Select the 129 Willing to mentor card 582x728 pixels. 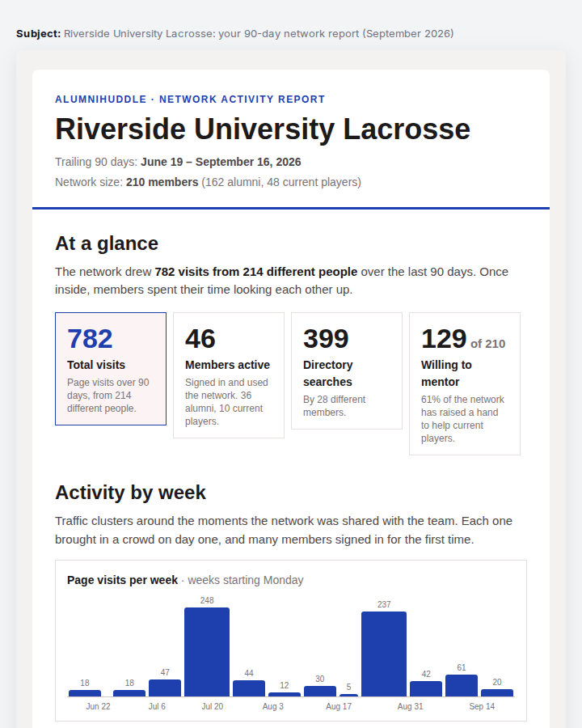(465, 383)
